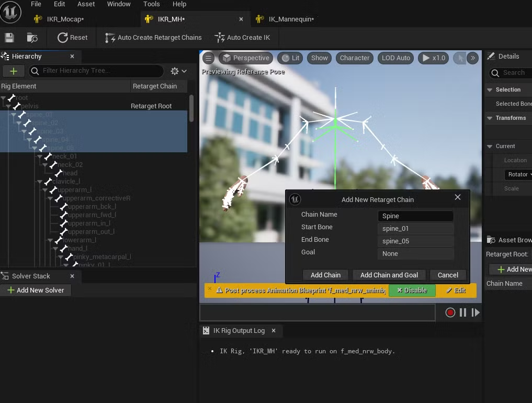The height and width of the screenshot is (403, 532).
Task: Disable the post process Animation Blueprint
Action: (x=412, y=290)
